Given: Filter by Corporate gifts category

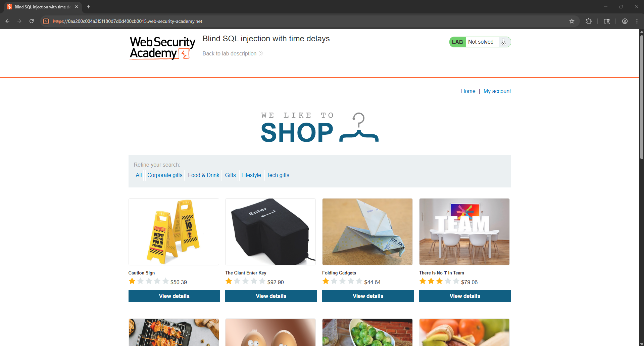Looking at the screenshot, I should click(165, 175).
